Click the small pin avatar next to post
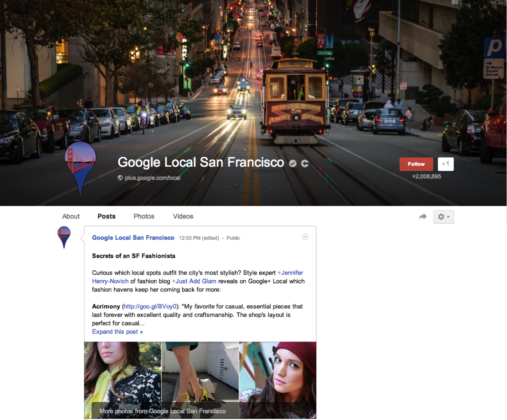The image size is (507, 420). (x=64, y=237)
